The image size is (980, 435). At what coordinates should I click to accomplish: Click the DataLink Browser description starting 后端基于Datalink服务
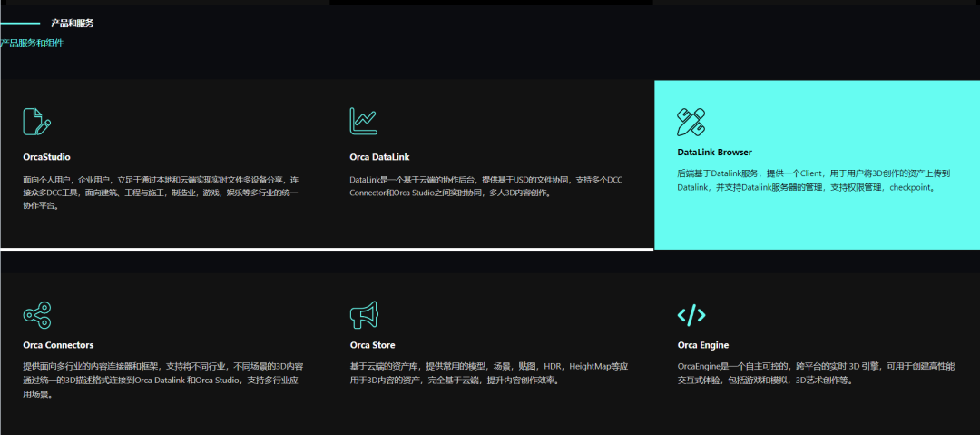click(813, 180)
